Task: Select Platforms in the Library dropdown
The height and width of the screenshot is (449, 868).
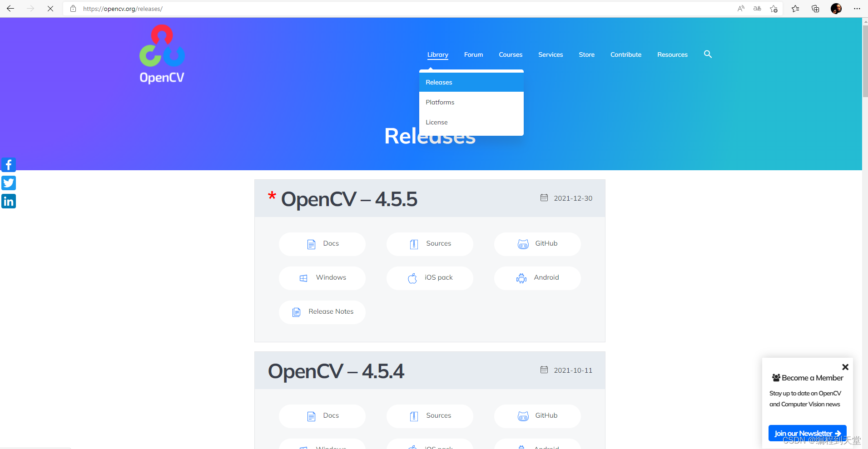Action: click(x=471, y=102)
